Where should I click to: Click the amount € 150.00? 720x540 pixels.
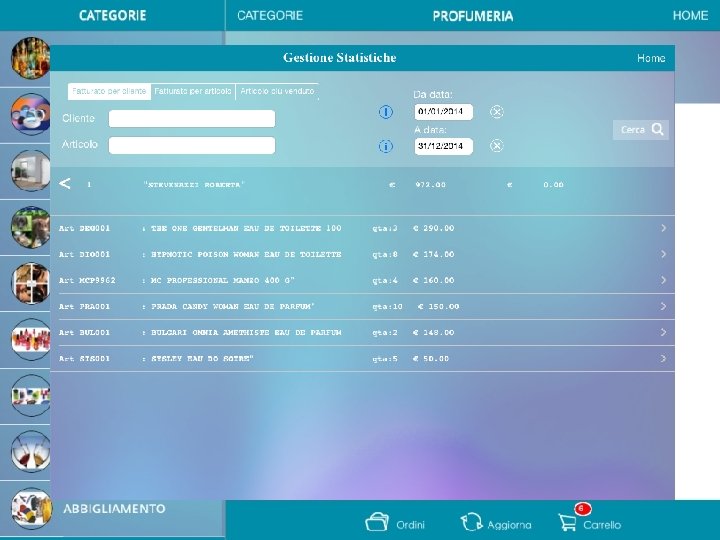[439, 306]
